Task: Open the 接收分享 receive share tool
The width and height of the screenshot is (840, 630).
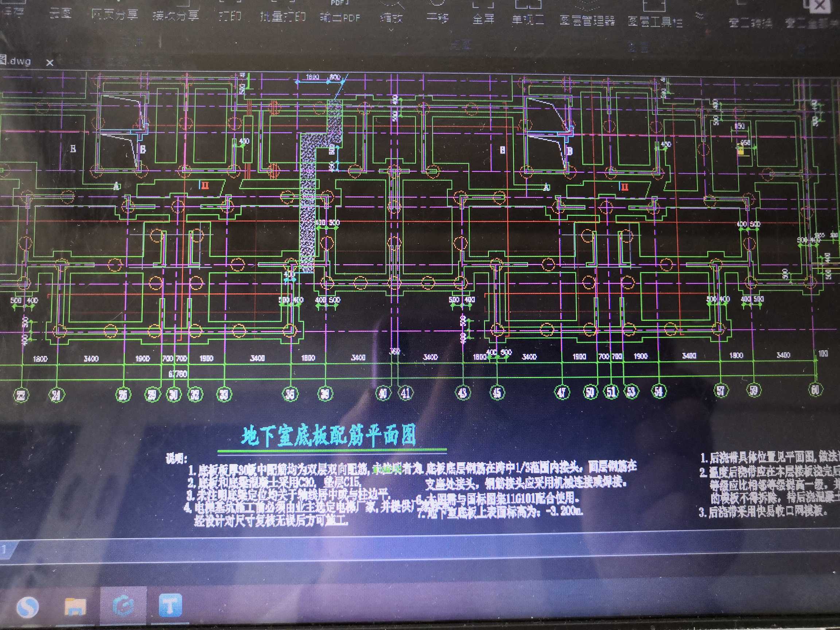Action: (175, 16)
